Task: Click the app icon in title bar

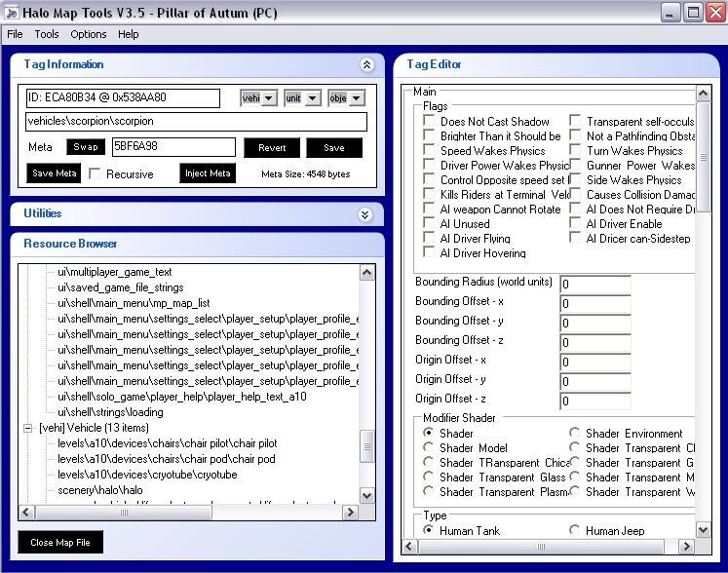Action: [x=12, y=13]
